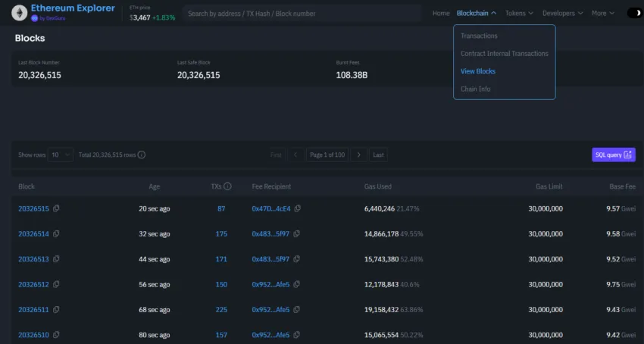
Task: Open the Show rows dropdown
Action: pyautogui.click(x=61, y=155)
